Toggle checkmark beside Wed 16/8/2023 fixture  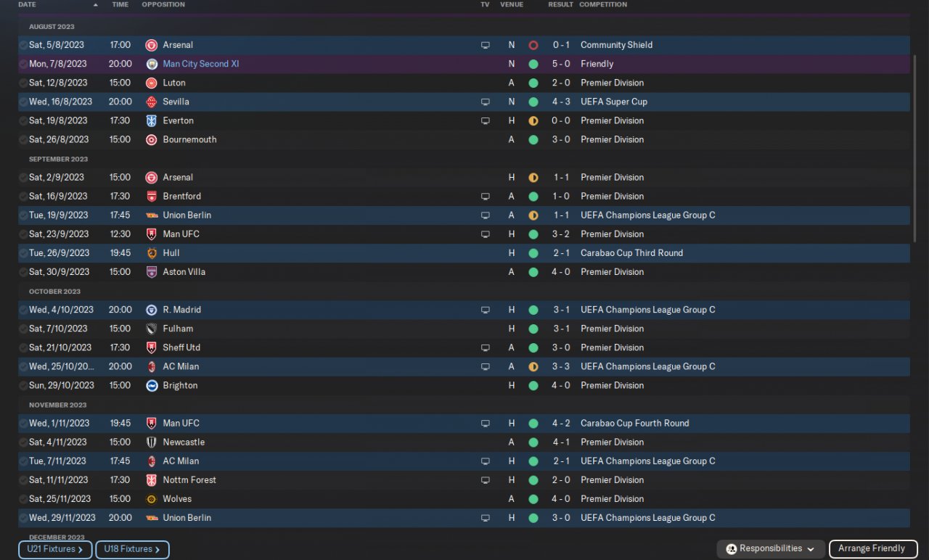pyautogui.click(x=23, y=102)
